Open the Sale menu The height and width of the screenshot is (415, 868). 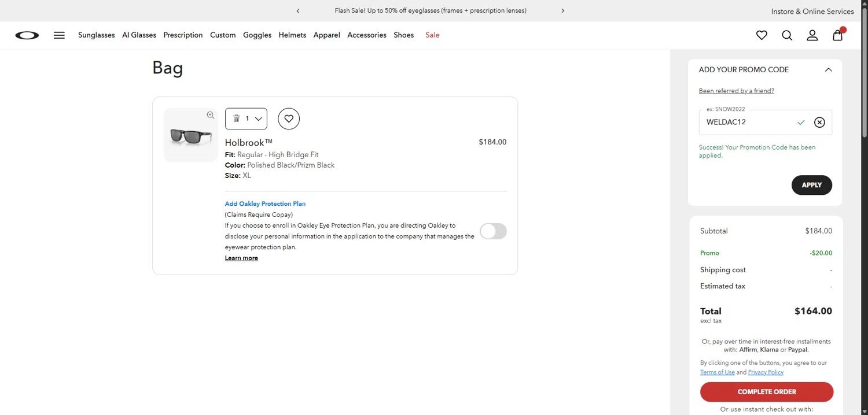(432, 35)
